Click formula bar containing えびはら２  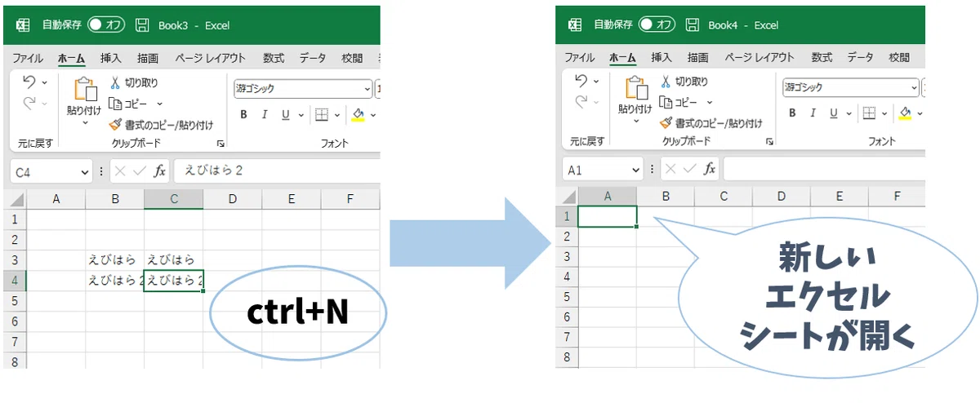[x=278, y=171]
